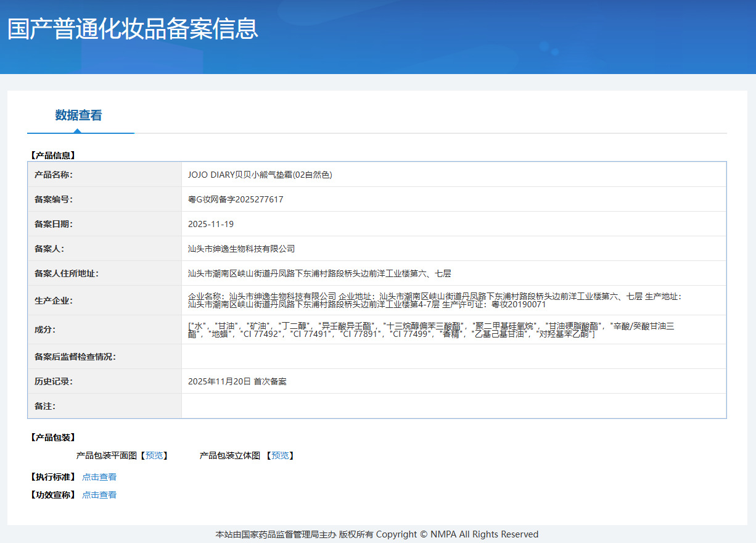
Task: Click history record 2025年11月20日 首次备案
Action: tap(237, 381)
